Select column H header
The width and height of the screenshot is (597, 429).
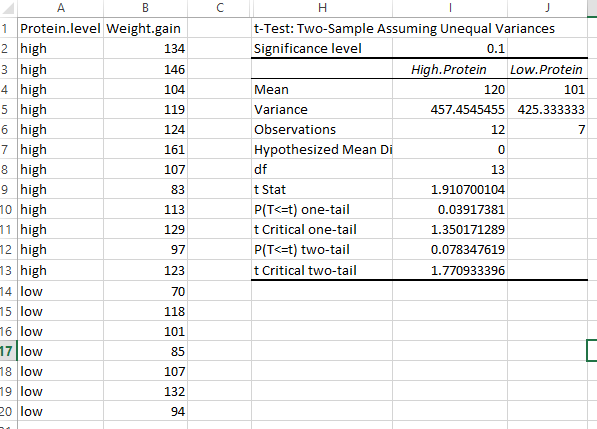tap(322, 8)
